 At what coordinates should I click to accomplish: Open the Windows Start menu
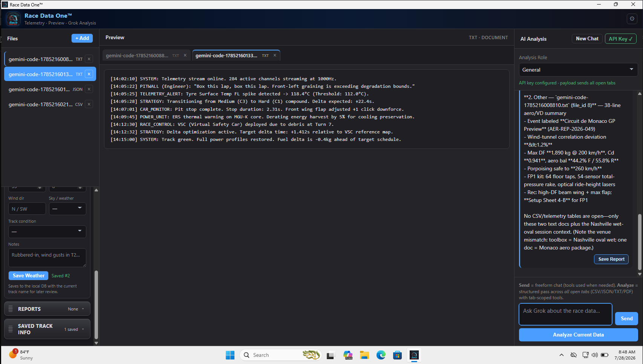tap(230, 355)
